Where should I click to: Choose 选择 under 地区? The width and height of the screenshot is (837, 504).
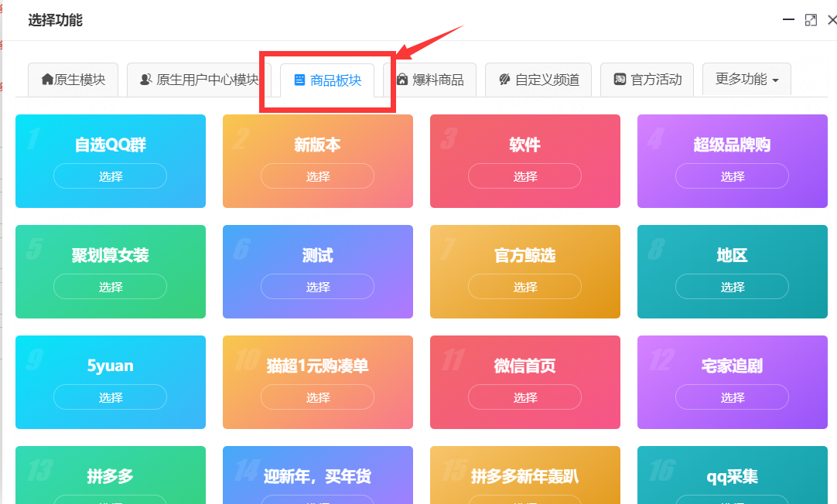tap(732, 287)
